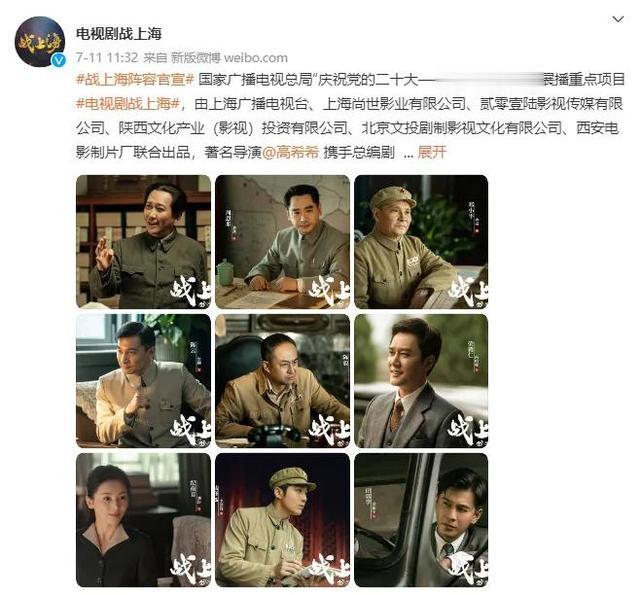
Task: Open the 战上海 profile avatar
Action: 40,41
